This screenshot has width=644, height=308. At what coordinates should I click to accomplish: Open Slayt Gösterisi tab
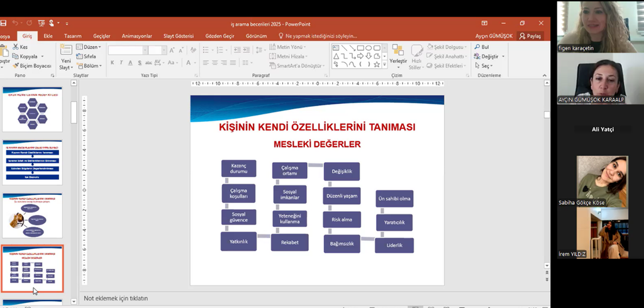click(179, 36)
